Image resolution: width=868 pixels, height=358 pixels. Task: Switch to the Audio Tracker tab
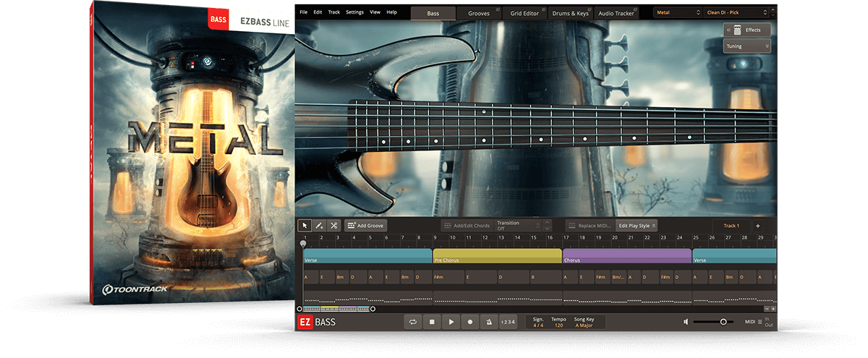618,13
